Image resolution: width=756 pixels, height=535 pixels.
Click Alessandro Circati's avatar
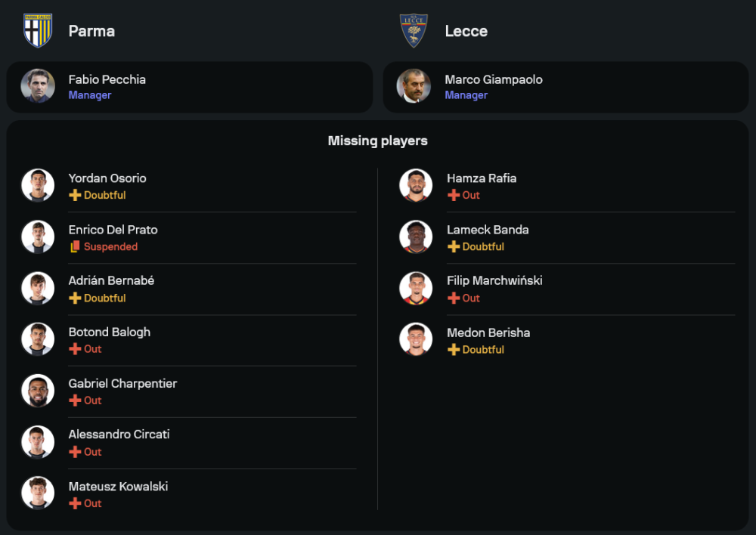tap(38, 442)
